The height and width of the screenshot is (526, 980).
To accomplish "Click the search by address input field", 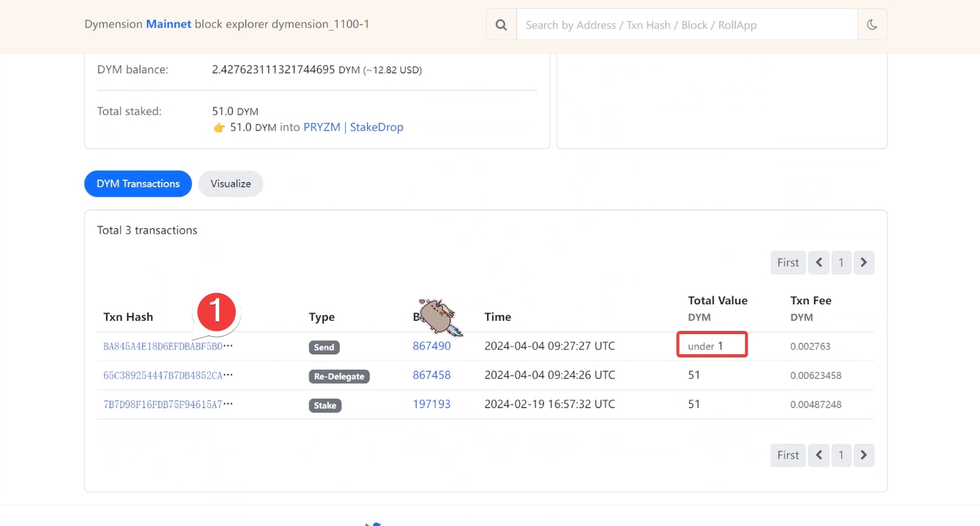I will pos(686,25).
